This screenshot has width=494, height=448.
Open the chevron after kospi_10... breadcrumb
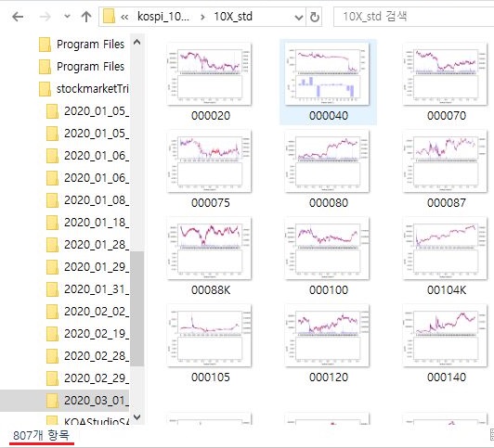coord(202,17)
